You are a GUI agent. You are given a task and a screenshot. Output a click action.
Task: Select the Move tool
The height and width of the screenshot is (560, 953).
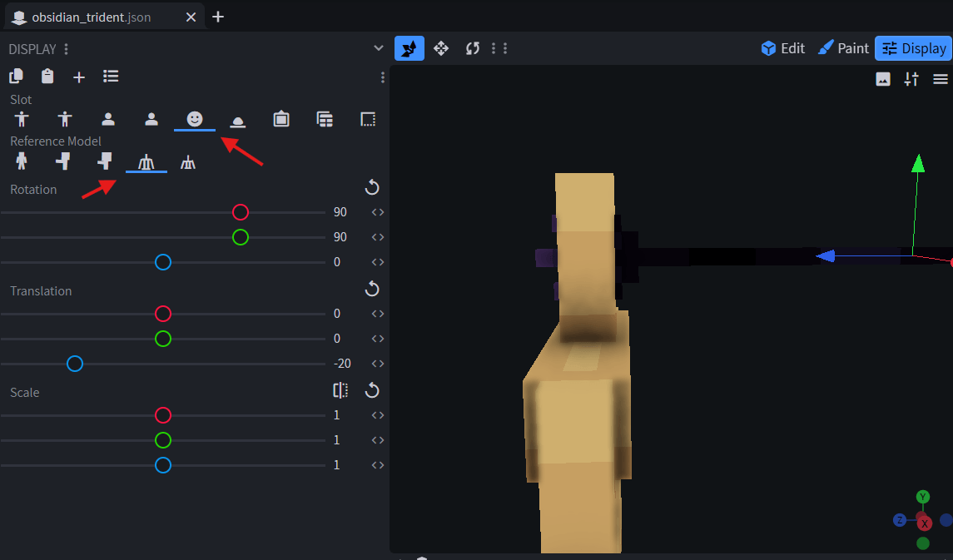[x=441, y=48]
